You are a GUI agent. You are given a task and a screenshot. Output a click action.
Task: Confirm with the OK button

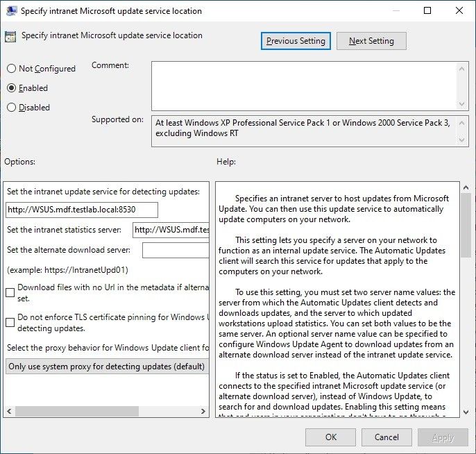(x=330, y=437)
